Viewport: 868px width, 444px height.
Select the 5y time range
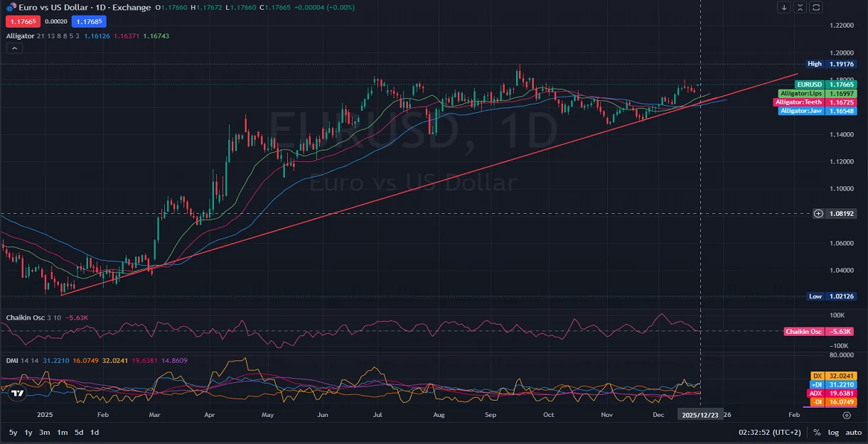[14, 432]
